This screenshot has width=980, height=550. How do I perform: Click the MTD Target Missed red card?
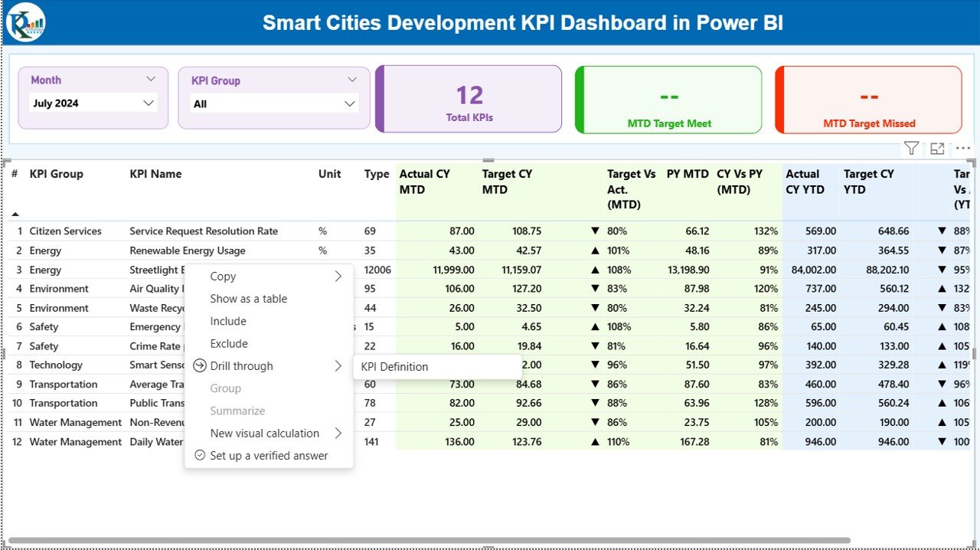coord(868,98)
